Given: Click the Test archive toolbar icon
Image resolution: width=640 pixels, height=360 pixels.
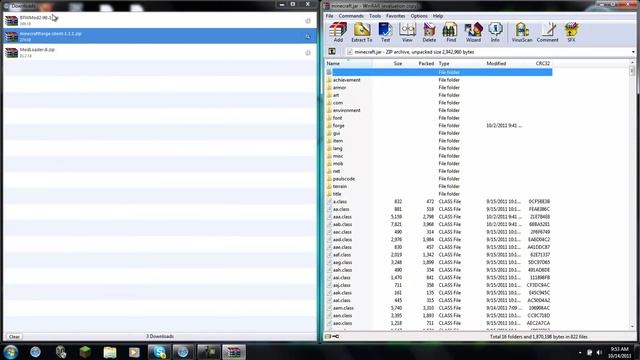Looking at the screenshot, I should [385, 32].
